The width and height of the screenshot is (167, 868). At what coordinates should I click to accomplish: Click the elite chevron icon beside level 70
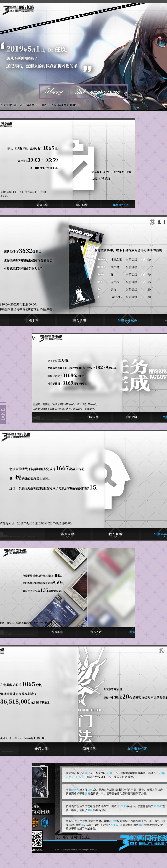point(143,274)
